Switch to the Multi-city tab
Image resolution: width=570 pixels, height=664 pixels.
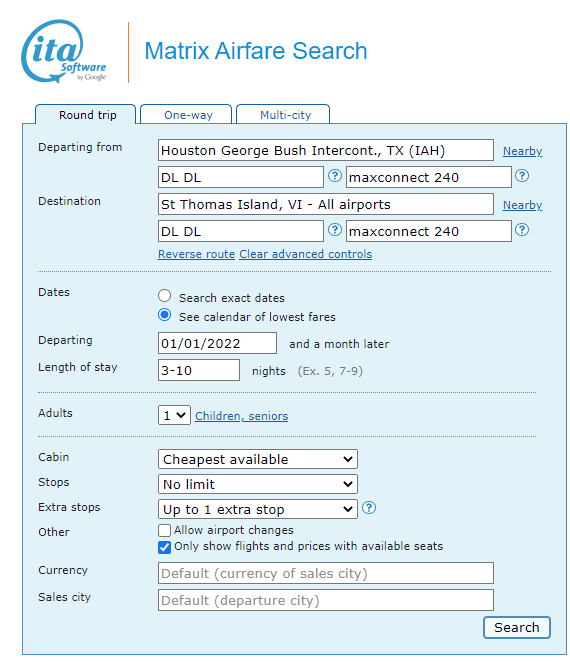click(x=283, y=114)
